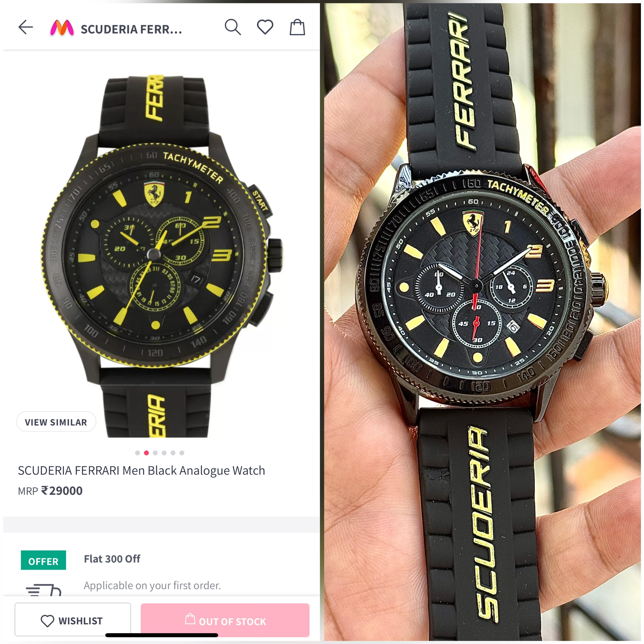Click the delivery truck icon
This screenshot has height=644, width=644.
(44, 590)
